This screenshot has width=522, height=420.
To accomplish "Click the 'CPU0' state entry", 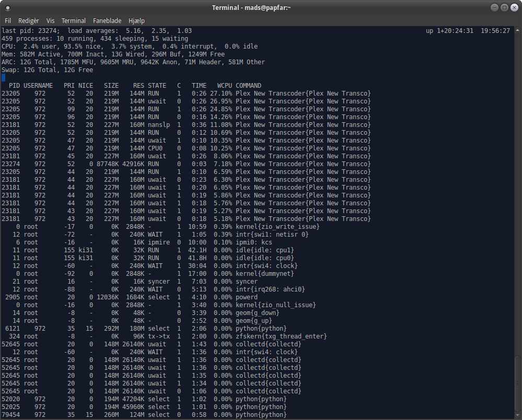I will (x=155, y=148).
